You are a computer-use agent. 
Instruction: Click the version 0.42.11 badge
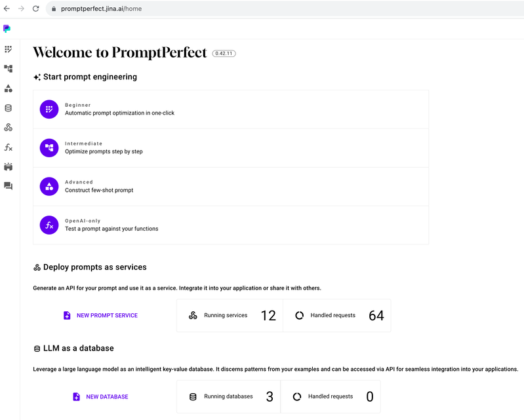pos(224,54)
